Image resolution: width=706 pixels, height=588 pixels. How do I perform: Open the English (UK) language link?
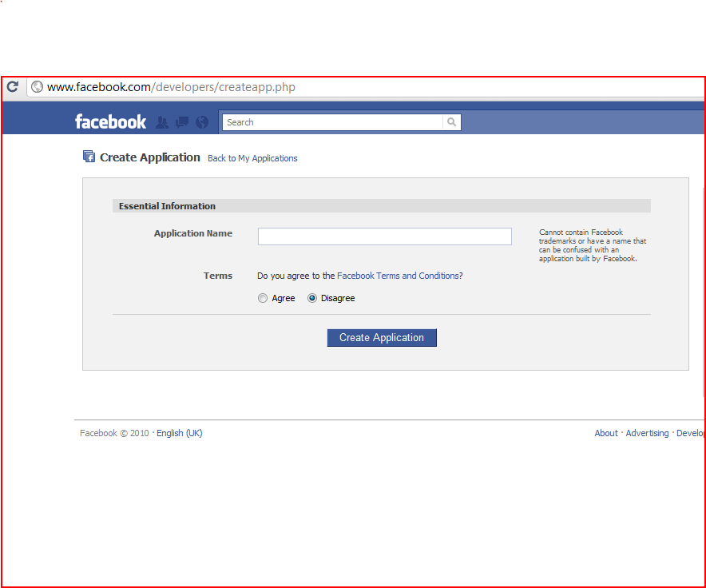pyautogui.click(x=179, y=433)
